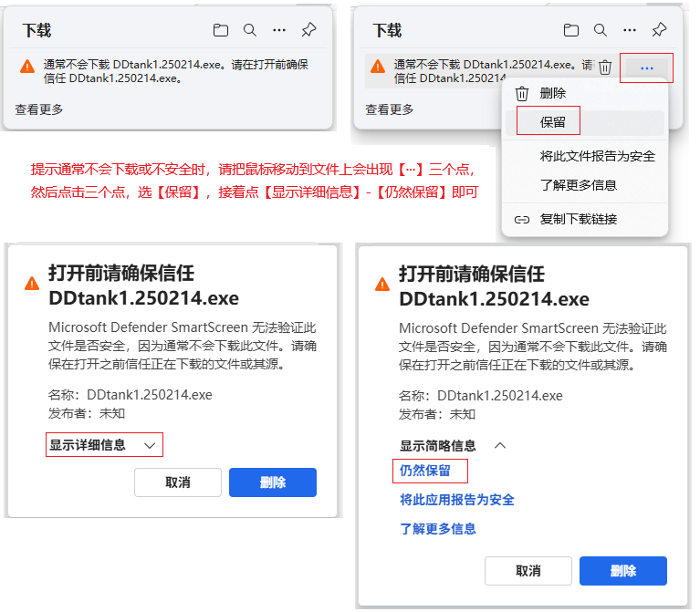Click 取消 button in left dialog
700x612 pixels.
point(178,482)
